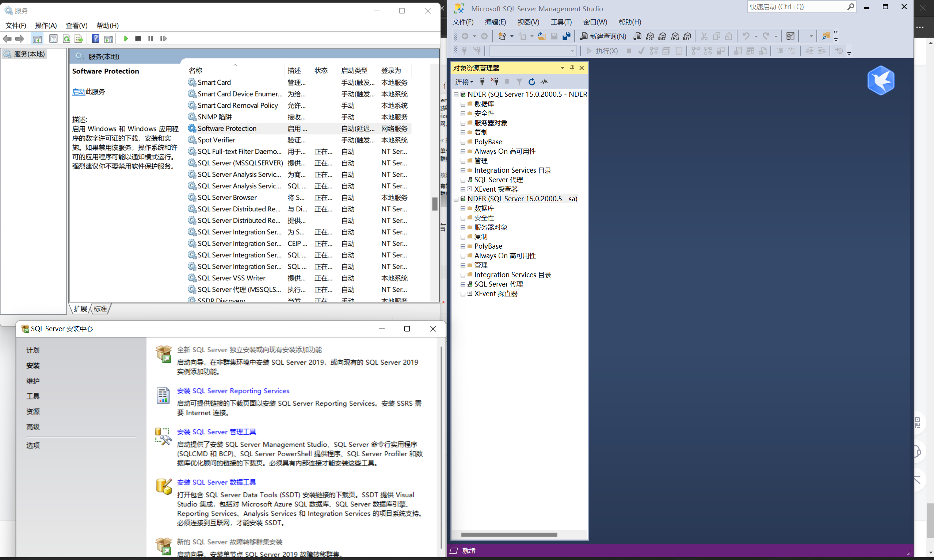Click the DAX query icon in SSMS toolbar
This screenshot has height=560, width=934.
(x=687, y=36)
